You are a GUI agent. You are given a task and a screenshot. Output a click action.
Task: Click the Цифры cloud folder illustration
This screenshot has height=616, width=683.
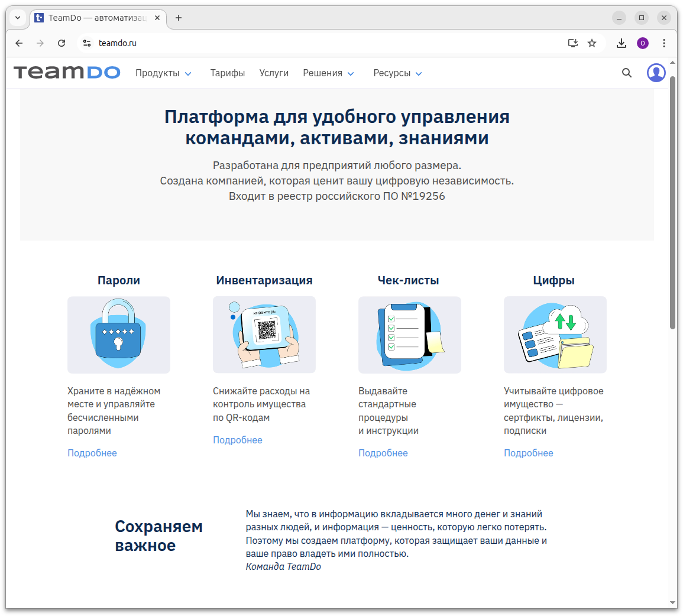[x=555, y=335]
